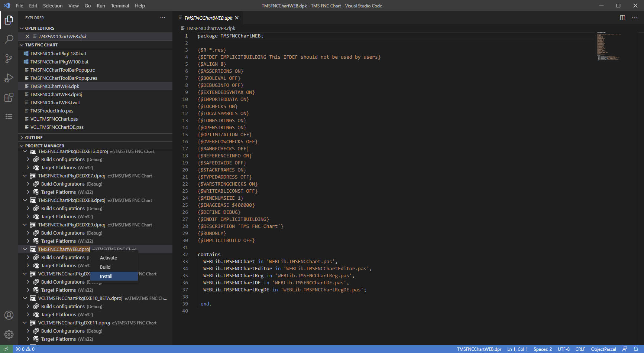Image resolution: width=644 pixels, height=353 pixels.
Task: Select language mode ObjectPascal
Action: pos(603,349)
